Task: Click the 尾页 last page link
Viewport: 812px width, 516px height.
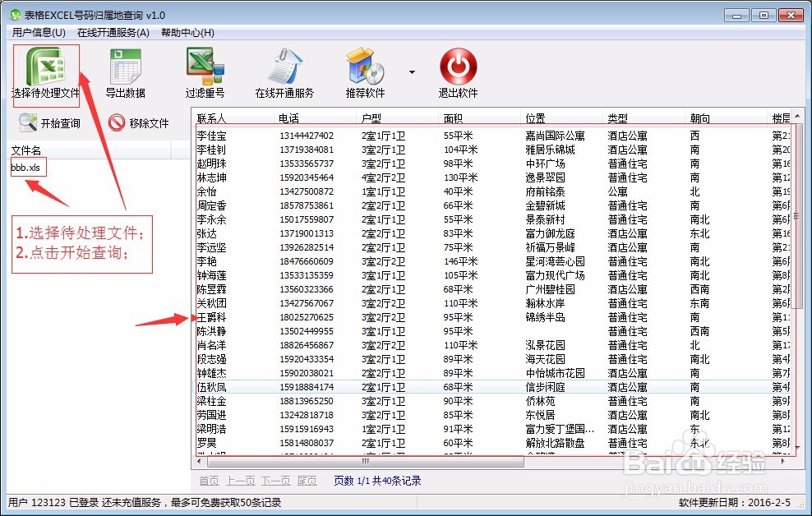Action: click(x=307, y=481)
